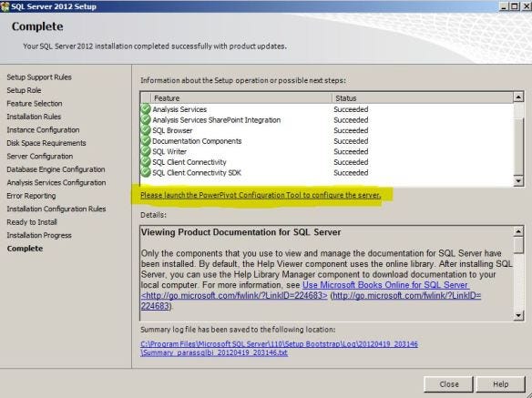Click the green check icon beside Analysis Services
Screen dimensions: 532x398
click(x=146, y=109)
